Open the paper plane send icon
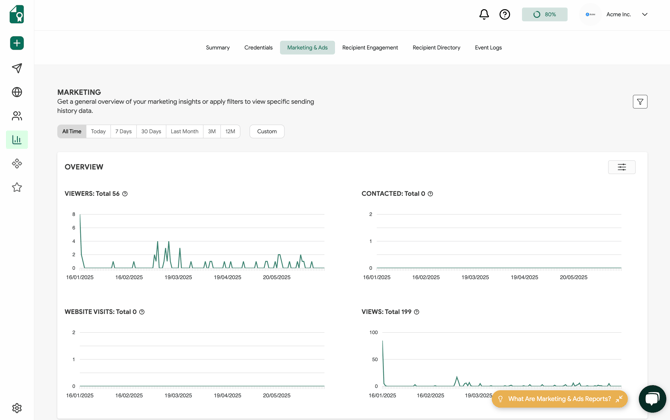Viewport: 670px width, 420px height. click(17, 68)
